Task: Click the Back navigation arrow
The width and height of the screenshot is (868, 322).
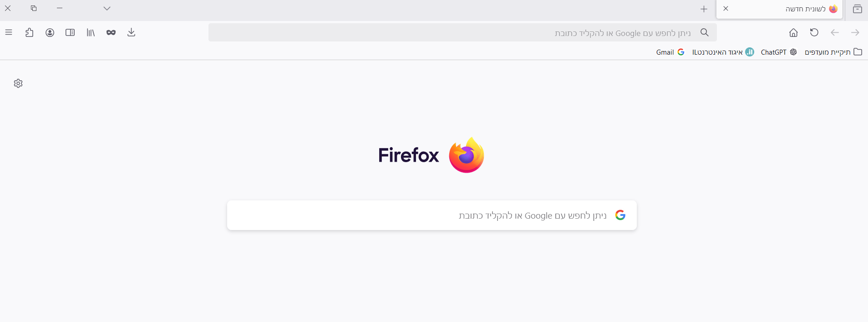Action: [x=835, y=32]
